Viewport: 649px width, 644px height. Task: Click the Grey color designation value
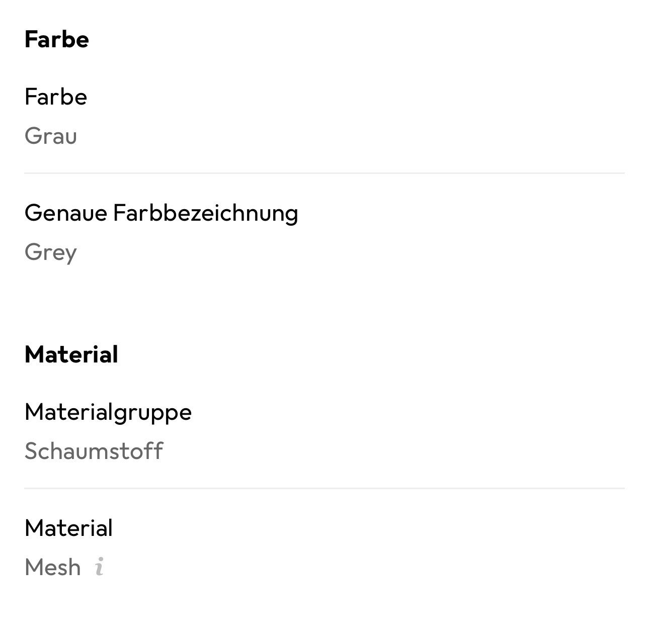click(x=51, y=252)
